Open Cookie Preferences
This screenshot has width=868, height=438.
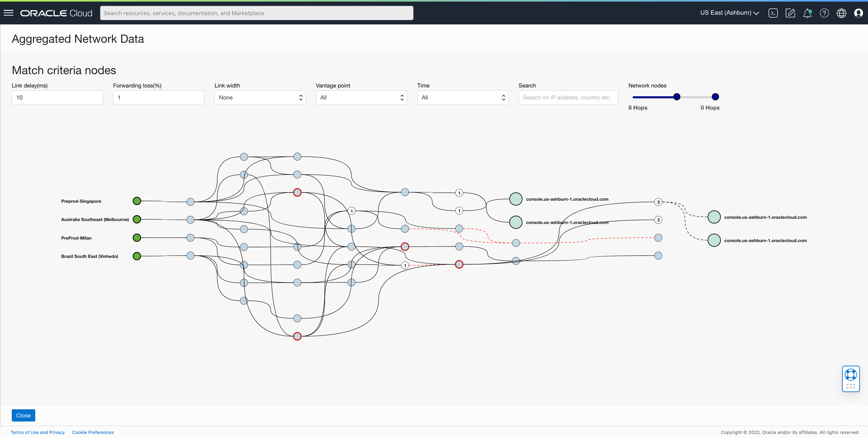(93, 432)
